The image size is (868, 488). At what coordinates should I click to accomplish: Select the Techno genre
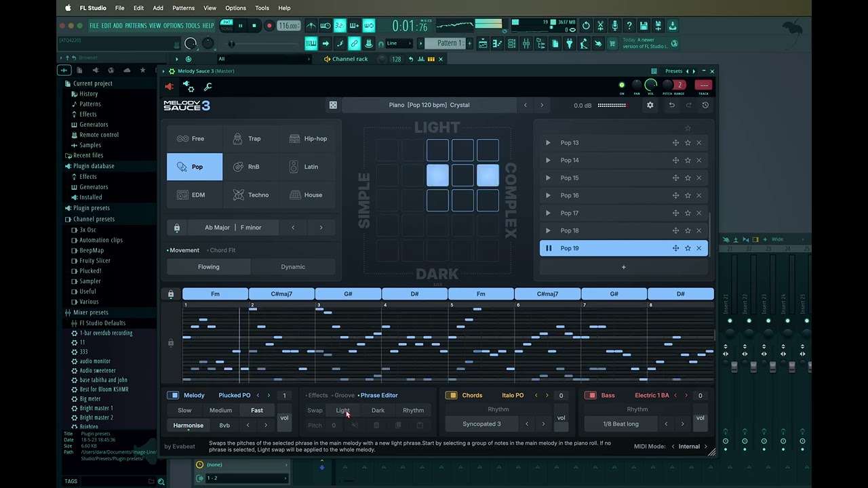click(251, 195)
